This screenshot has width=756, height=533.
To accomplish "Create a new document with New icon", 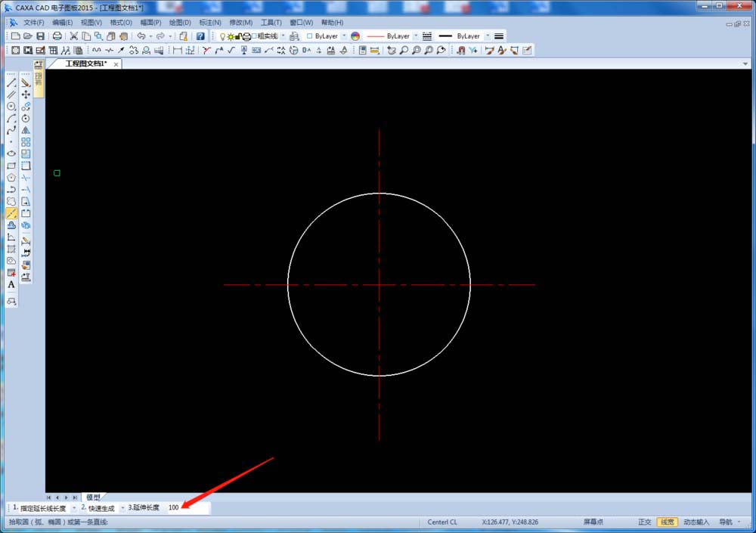I will pyautogui.click(x=15, y=36).
